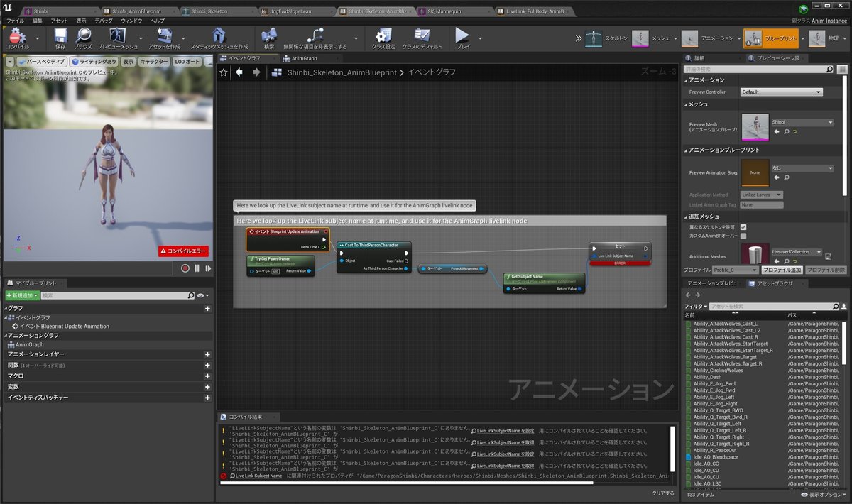Open the Preview Controller Default dropdown
This screenshot has width=852, height=504.
[781, 91]
